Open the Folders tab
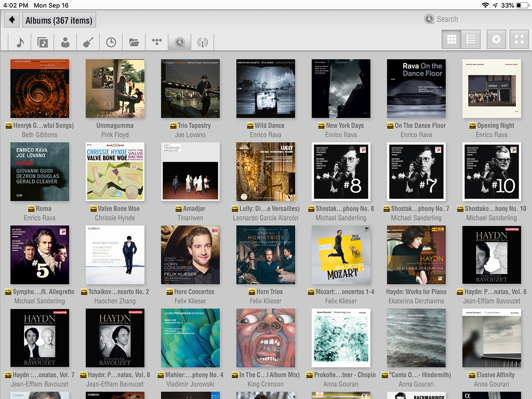 (134, 42)
